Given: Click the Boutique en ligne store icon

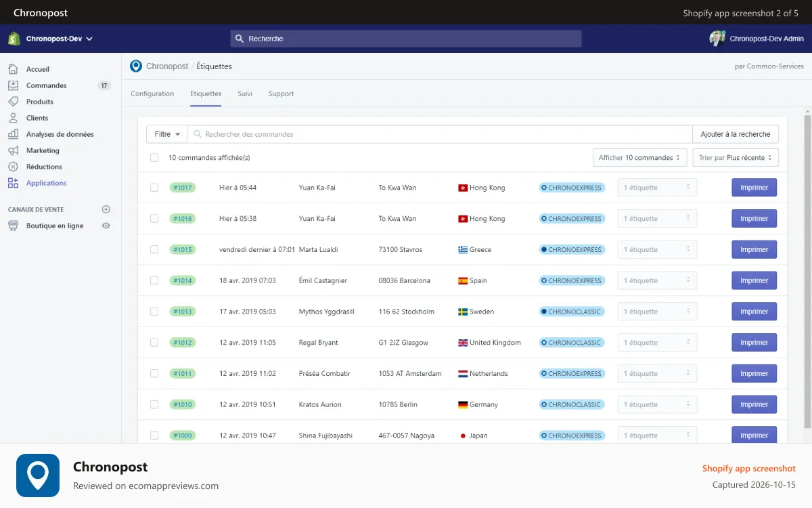Looking at the screenshot, I should 13,226.
